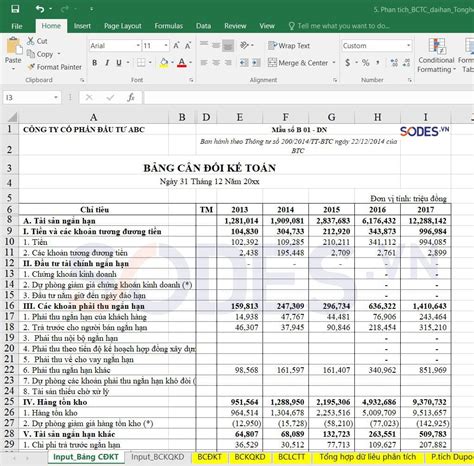This screenshot has width=474, height=466.
Task: Open the yellow BCĐKT sheet tab
Action: [209, 457]
